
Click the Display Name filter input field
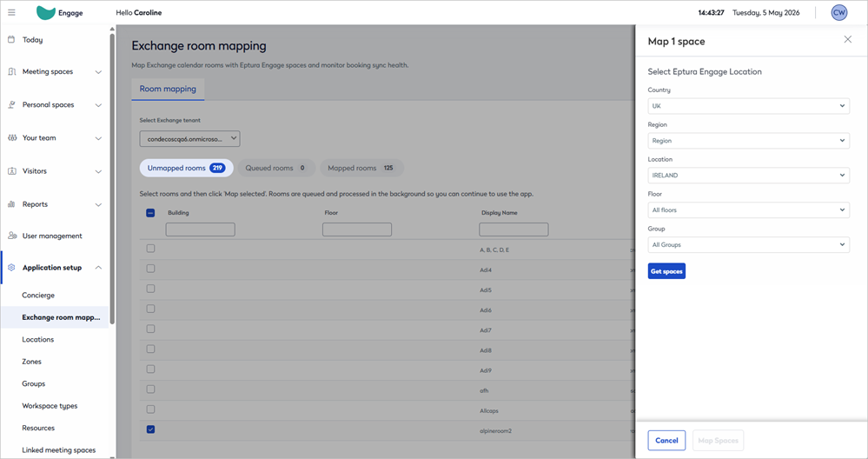click(x=514, y=229)
